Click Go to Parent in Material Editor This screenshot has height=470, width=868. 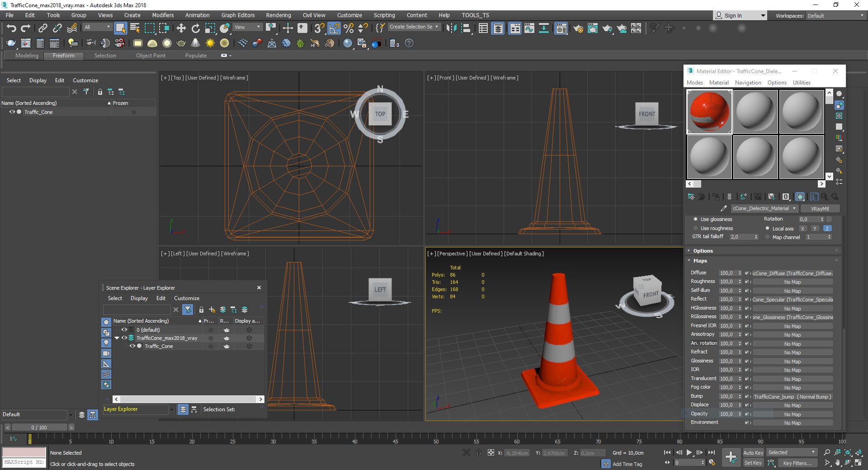point(825,197)
